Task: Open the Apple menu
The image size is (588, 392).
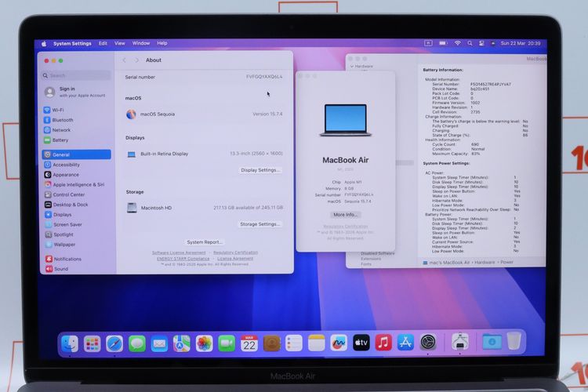Action: (x=44, y=44)
